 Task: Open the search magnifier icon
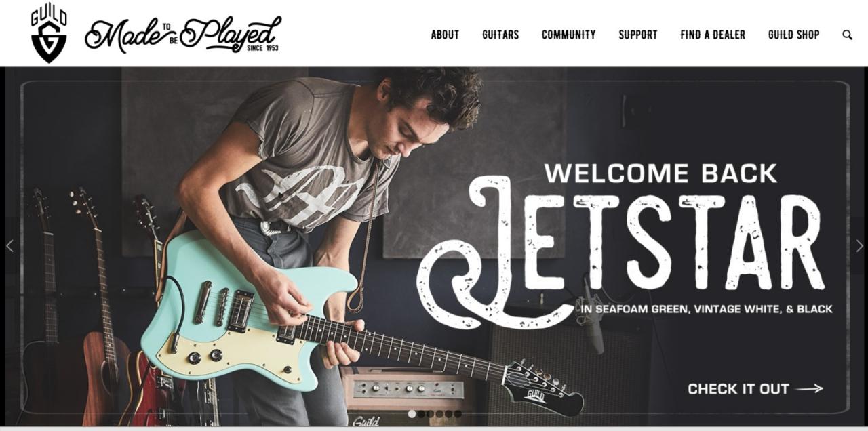pos(847,35)
